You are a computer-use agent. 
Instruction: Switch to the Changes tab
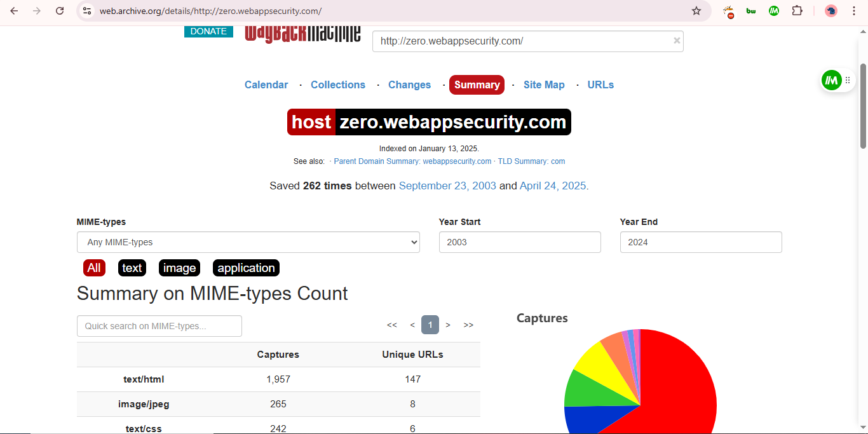[410, 85]
